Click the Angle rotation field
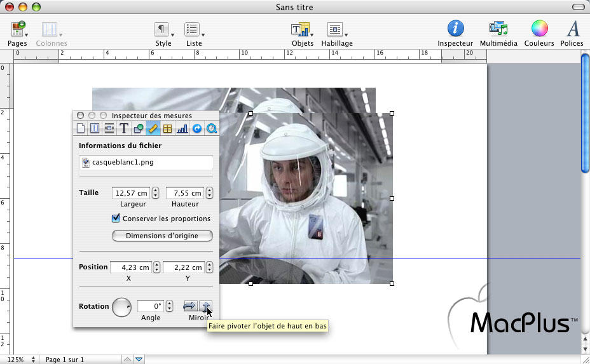Image resolution: width=590 pixels, height=364 pixels. pyautogui.click(x=151, y=306)
